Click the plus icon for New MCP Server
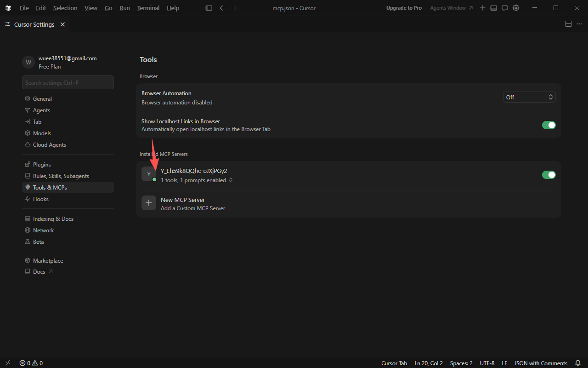Image resolution: width=588 pixels, height=368 pixels. coord(149,203)
